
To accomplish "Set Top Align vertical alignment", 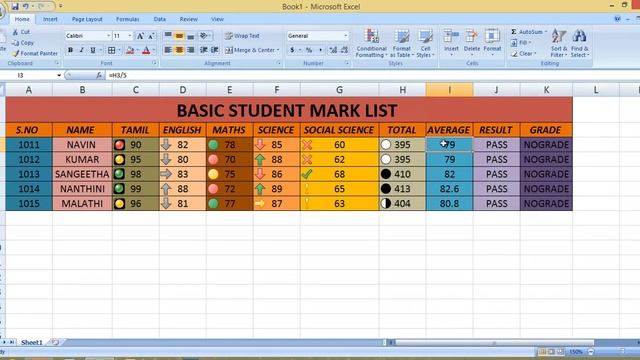I will pos(168,36).
